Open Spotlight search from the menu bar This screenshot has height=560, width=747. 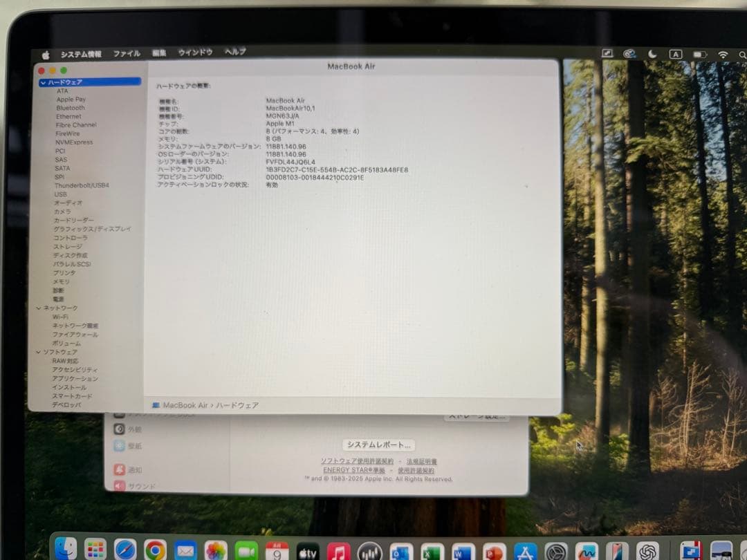741,54
